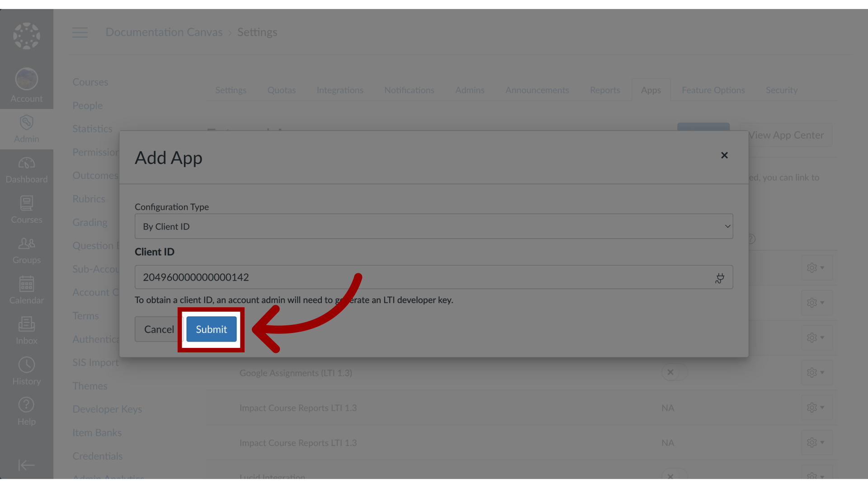Image resolution: width=868 pixels, height=488 pixels.
Task: Select Configuration Type By Client ID
Action: point(434,226)
